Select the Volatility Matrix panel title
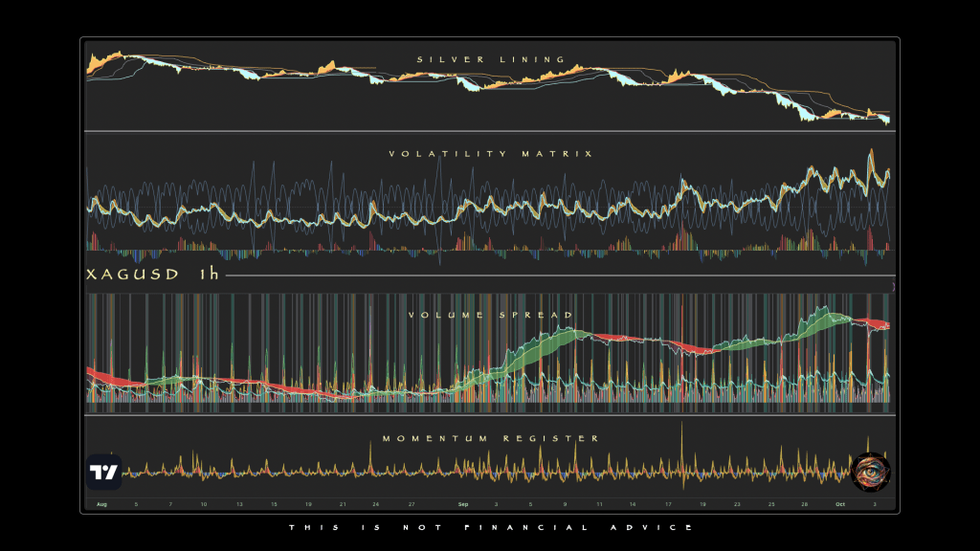The image size is (980, 551). [491, 153]
